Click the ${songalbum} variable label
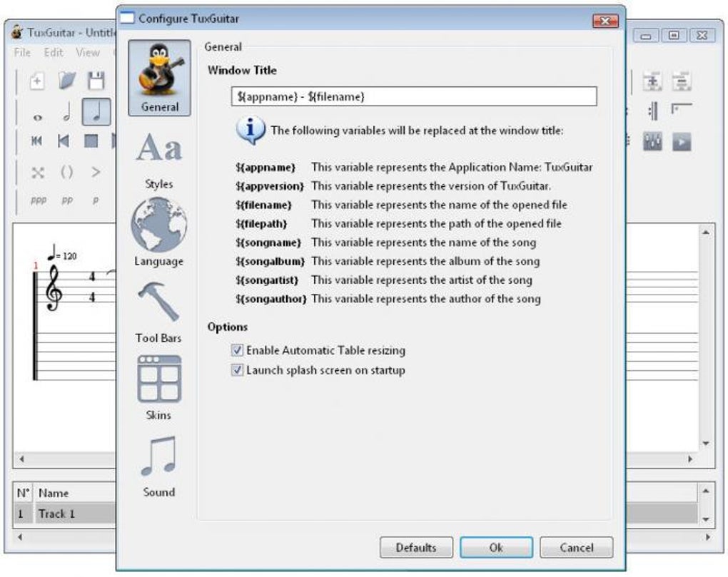728x577 pixels. click(271, 262)
